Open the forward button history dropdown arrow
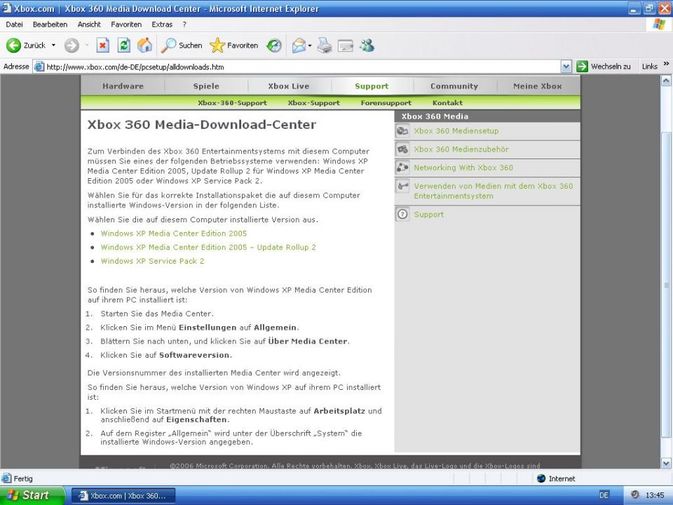Image resolution: width=673 pixels, height=505 pixels. pyautogui.click(x=87, y=45)
